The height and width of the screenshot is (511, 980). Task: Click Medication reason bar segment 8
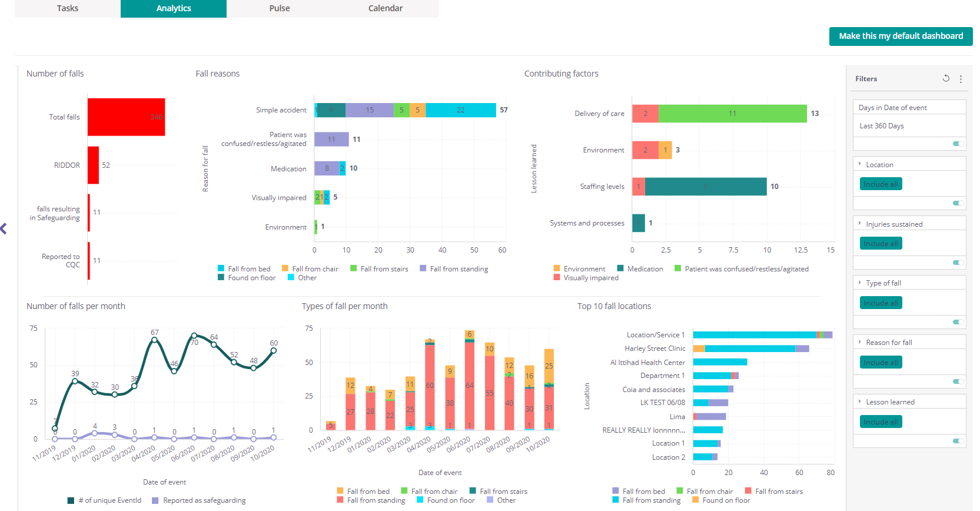[x=327, y=168]
